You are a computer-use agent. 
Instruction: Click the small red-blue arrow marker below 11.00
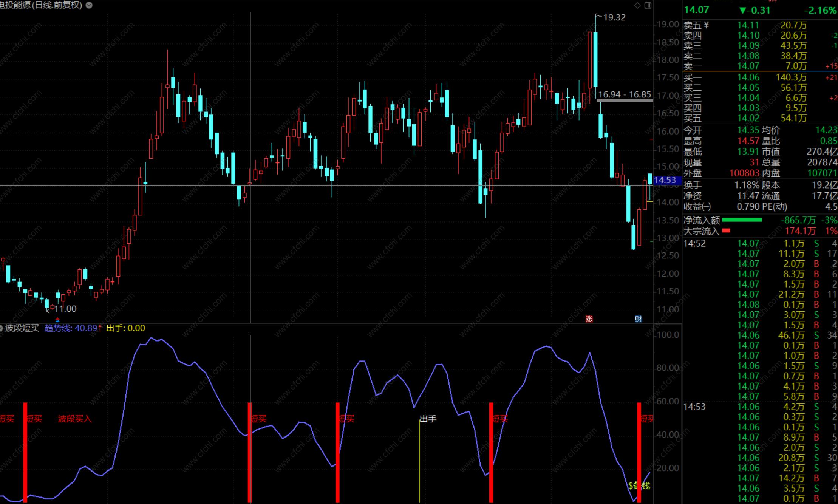tap(57, 320)
